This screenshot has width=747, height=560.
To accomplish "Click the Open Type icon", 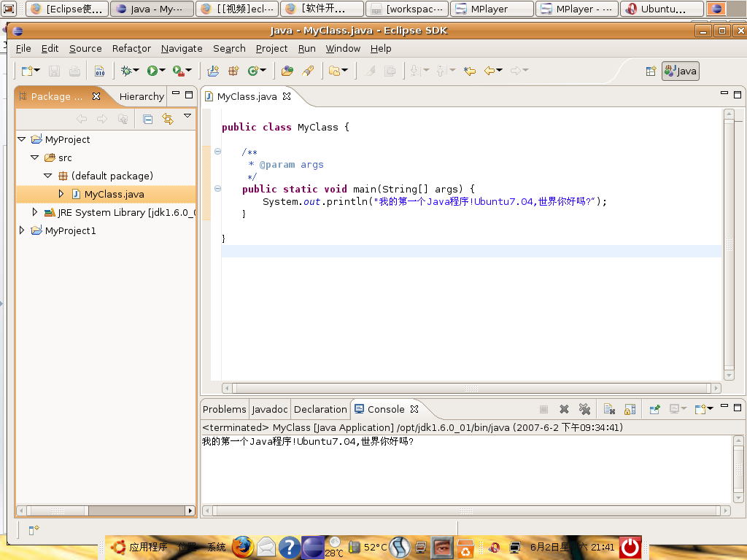I will pyautogui.click(x=287, y=71).
